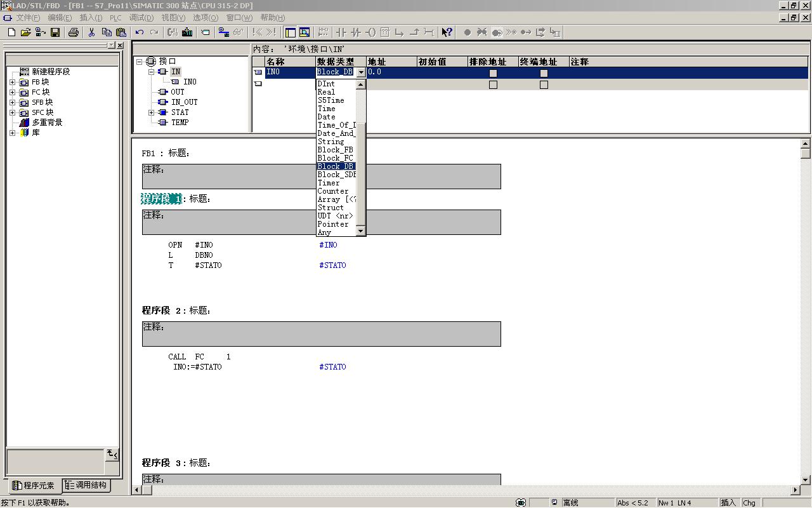Select the OUT interface node
The width and height of the screenshot is (812, 508).
pos(178,92)
